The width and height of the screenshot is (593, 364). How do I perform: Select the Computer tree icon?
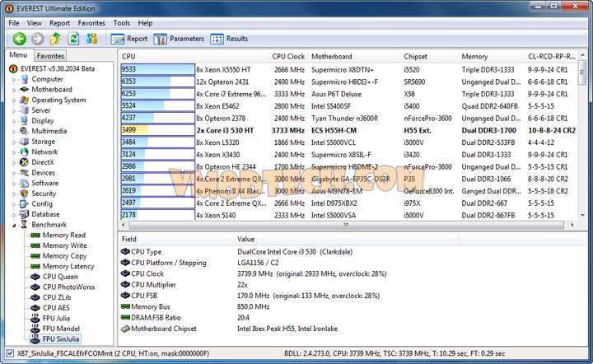pos(25,79)
